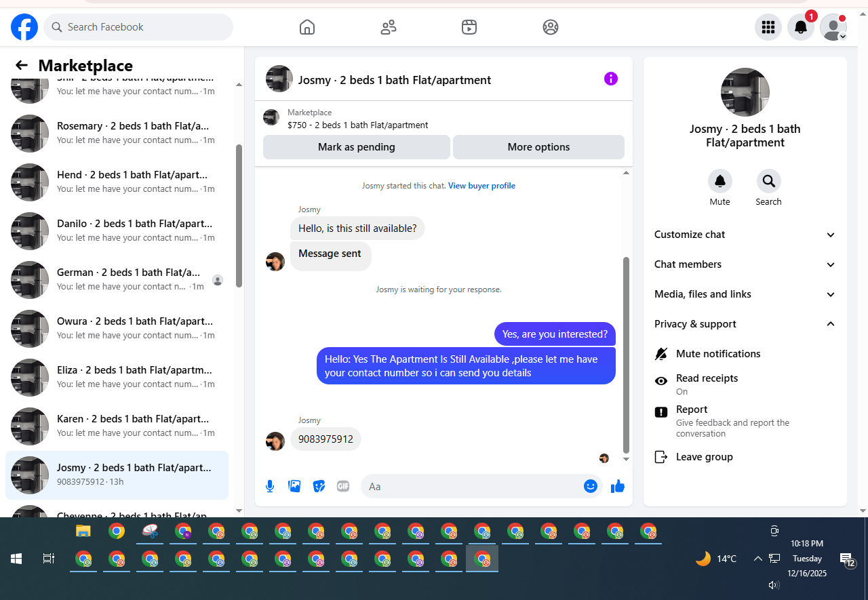
Task: Open the Snipping Tool taskbar icon
Action: pos(150,532)
